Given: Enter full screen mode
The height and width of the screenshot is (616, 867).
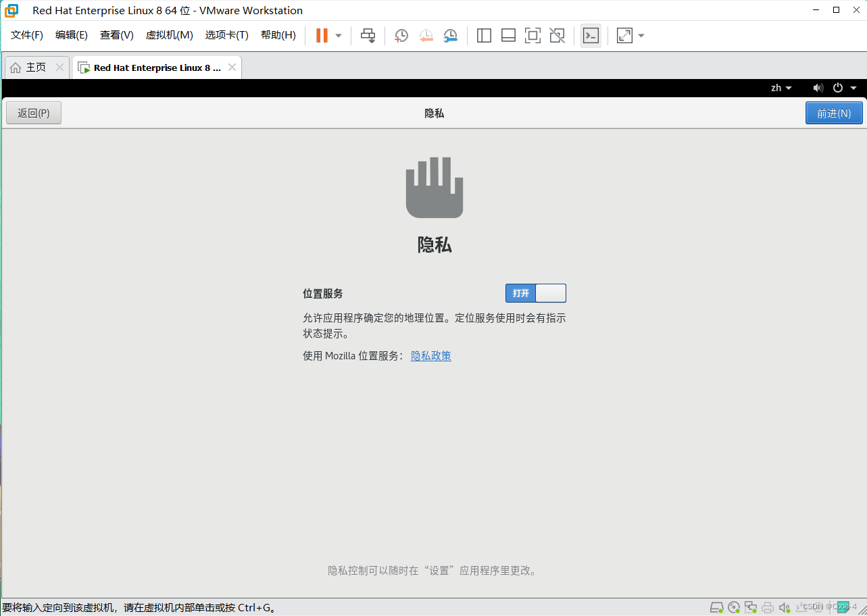Looking at the screenshot, I should pos(532,36).
